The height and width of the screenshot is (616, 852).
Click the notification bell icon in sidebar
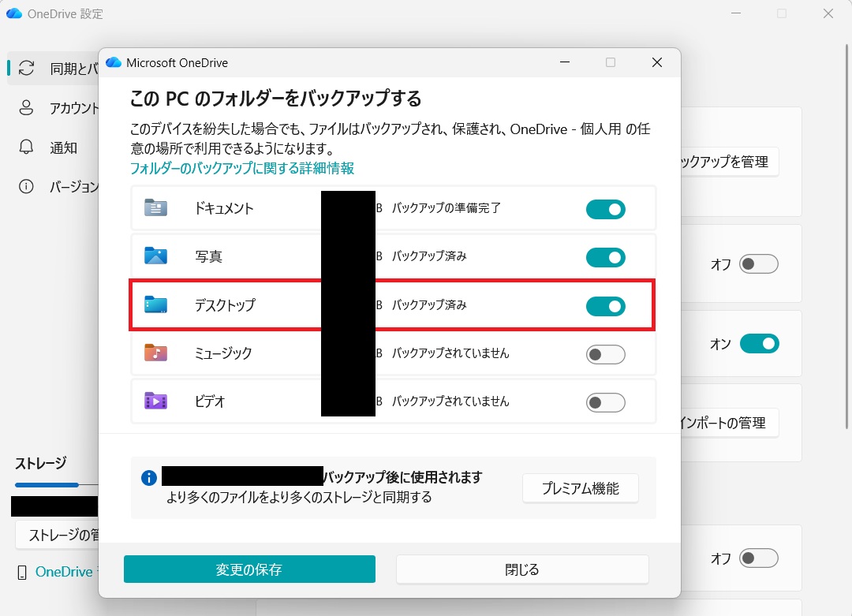[x=27, y=147]
